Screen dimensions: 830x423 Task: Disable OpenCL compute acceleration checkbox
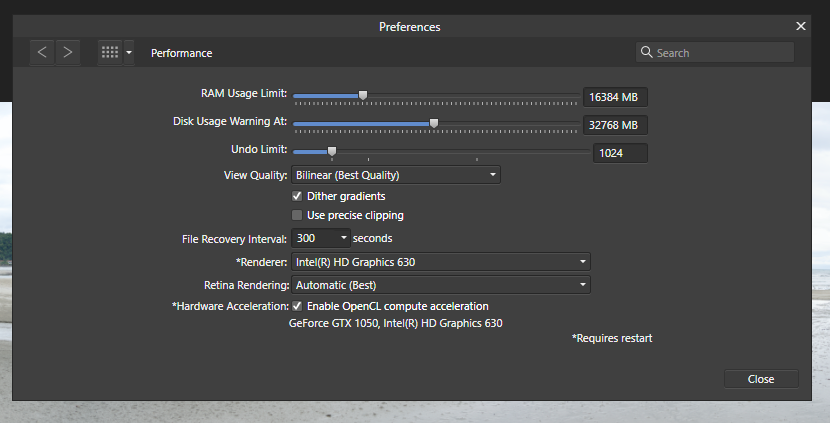click(x=297, y=306)
